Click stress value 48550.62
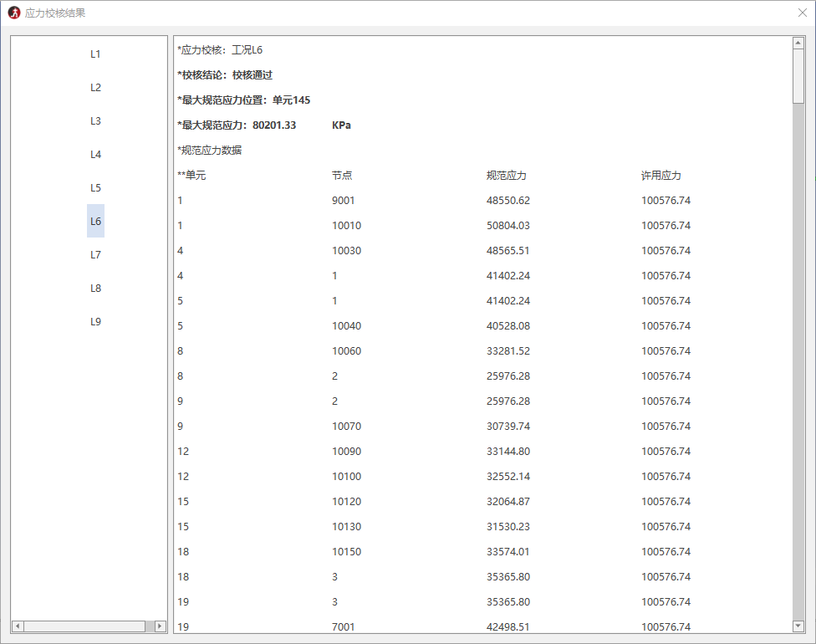Screen dimensions: 816x644 pos(508,201)
